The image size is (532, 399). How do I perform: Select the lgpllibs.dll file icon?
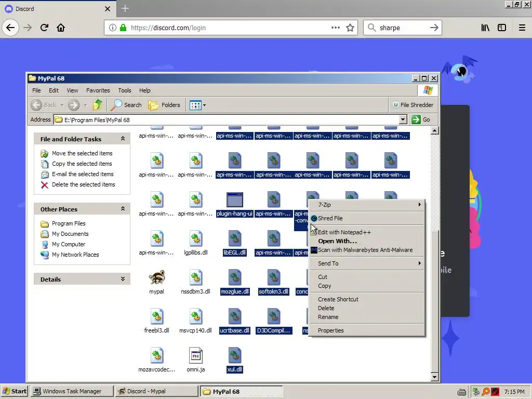(196, 238)
